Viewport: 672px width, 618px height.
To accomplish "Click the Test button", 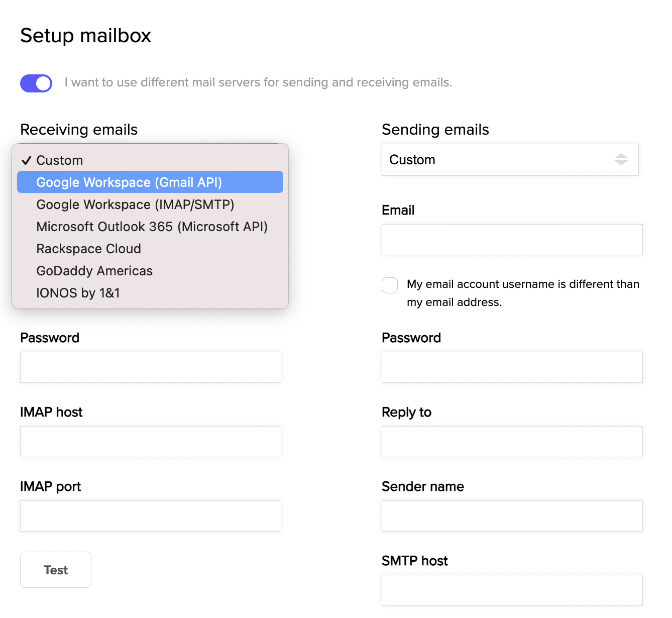I will point(56,570).
